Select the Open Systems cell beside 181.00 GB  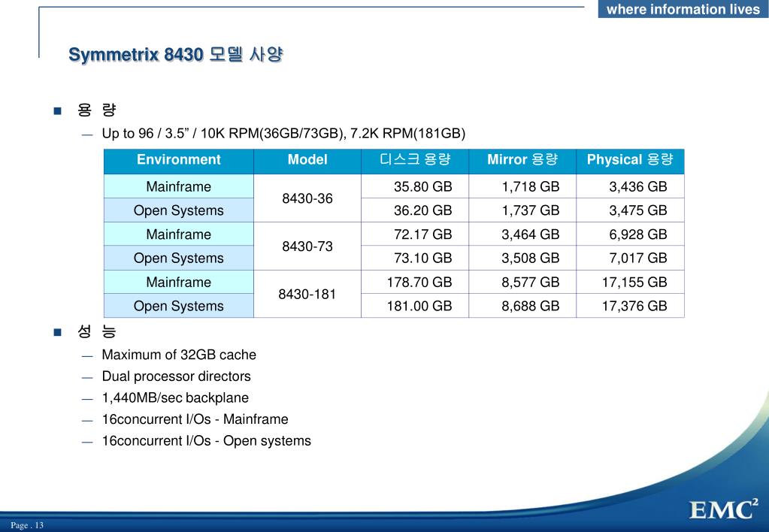pyautogui.click(x=178, y=306)
